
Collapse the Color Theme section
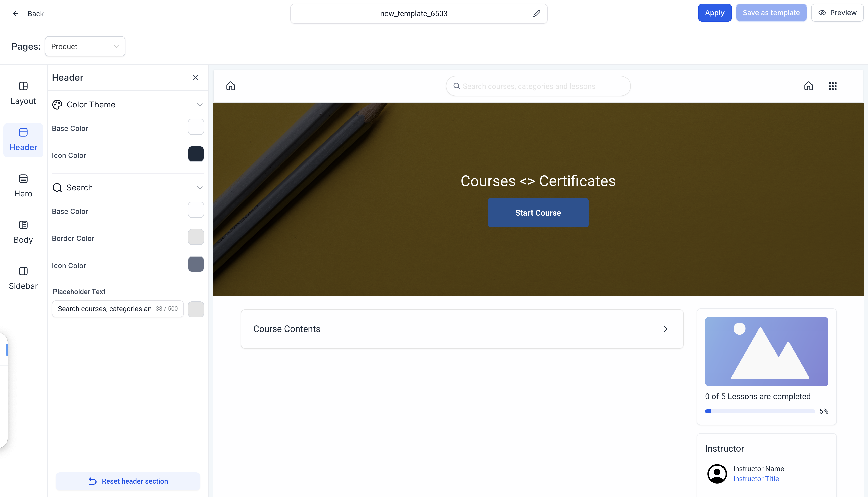tap(199, 105)
